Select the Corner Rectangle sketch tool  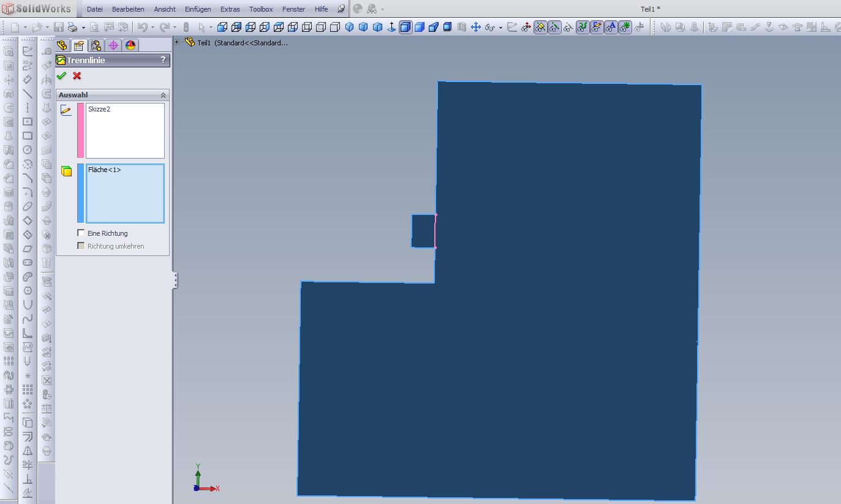[28, 136]
